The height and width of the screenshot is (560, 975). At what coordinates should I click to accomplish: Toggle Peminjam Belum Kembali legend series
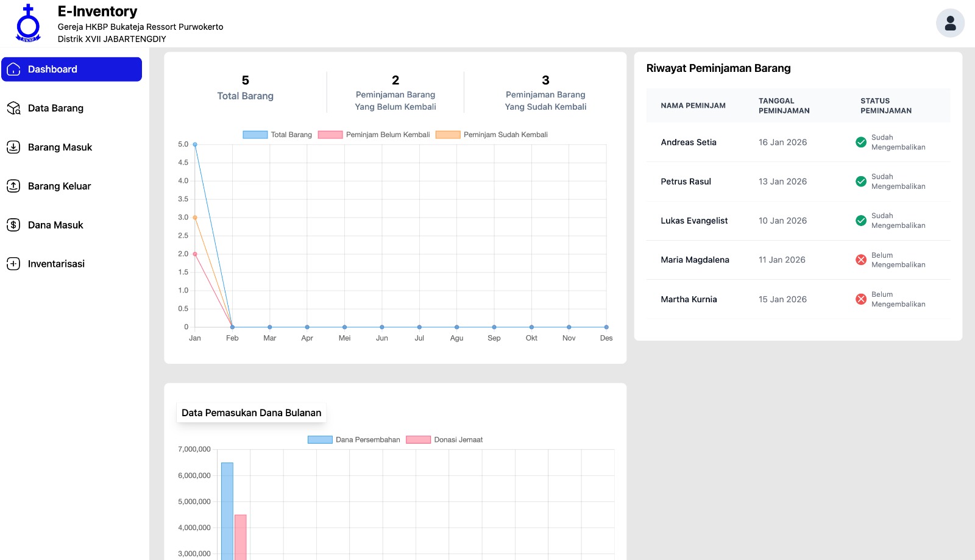tap(330, 135)
